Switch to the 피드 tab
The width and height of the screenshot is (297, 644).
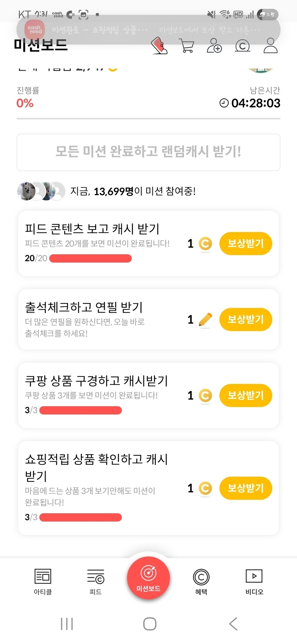click(96, 582)
